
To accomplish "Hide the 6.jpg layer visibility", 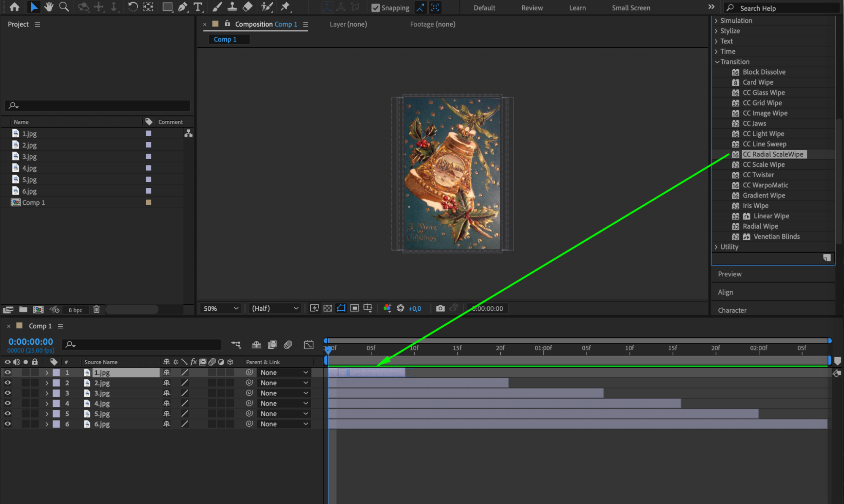I will [8, 424].
